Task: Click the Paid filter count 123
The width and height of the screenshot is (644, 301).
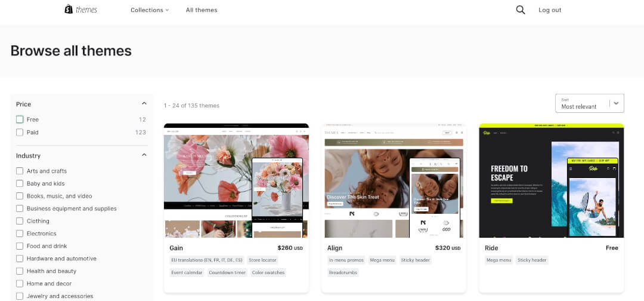Action: [x=141, y=133]
